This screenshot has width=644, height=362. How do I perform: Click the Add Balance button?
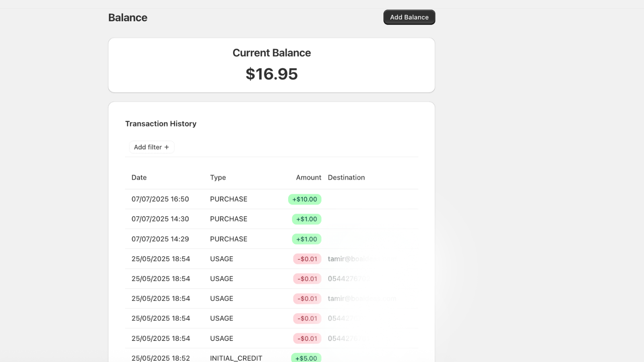point(409,17)
